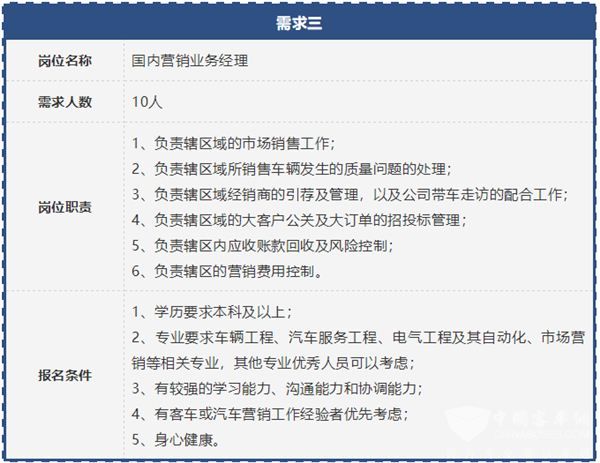Click requirement 1 学历要求本科及以上
The width and height of the screenshot is (600, 463).
pyautogui.click(x=212, y=310)
